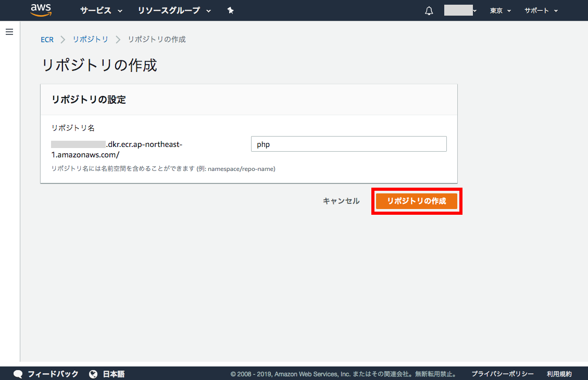Screen dimensions: 588x380
Task: Click the AWS logo home icon
Action: 41,10
